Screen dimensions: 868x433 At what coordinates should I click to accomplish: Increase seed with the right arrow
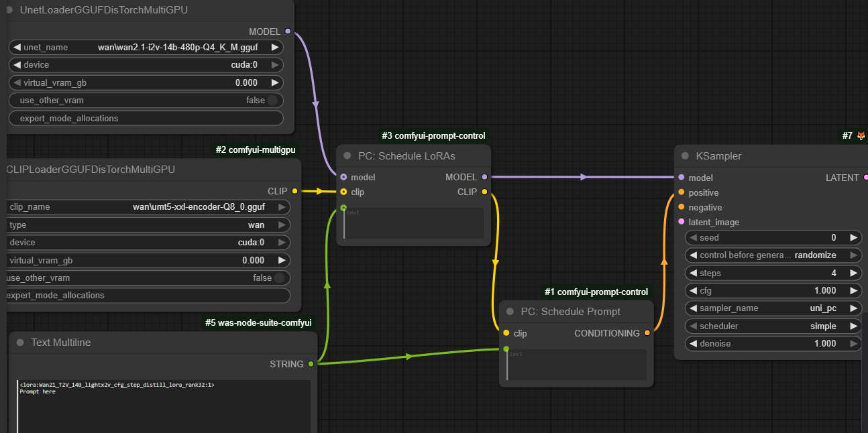point(853,238)
